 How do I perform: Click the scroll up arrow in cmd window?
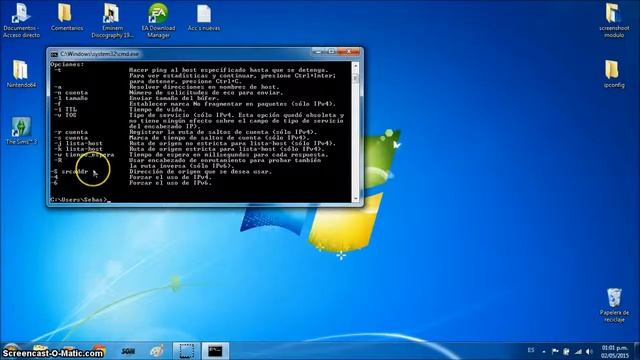pos(356,65)
